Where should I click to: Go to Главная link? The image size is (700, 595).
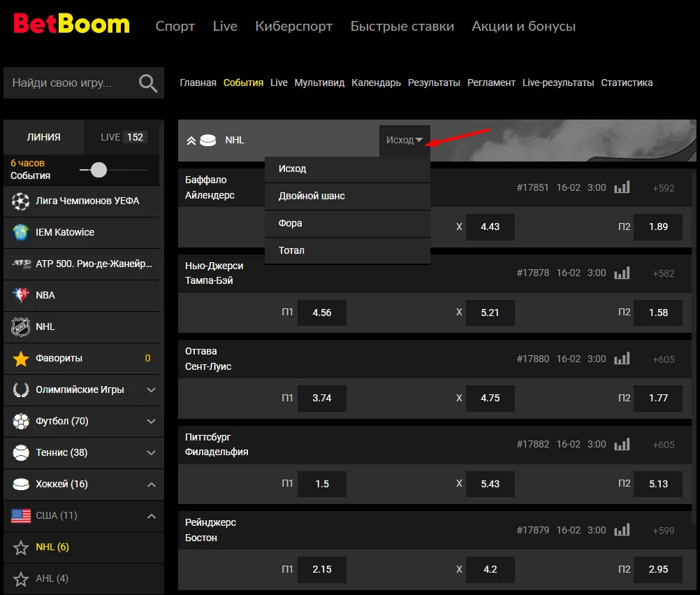[x=198, y=83]
